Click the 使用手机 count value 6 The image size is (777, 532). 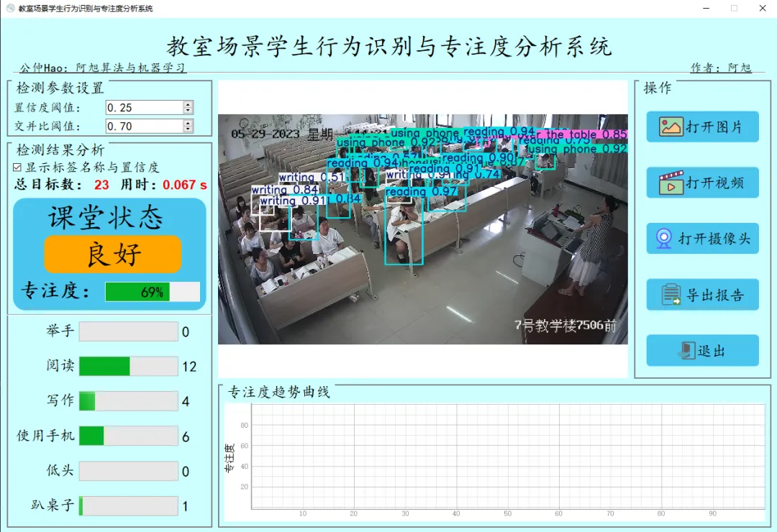(x=186, y=436)
